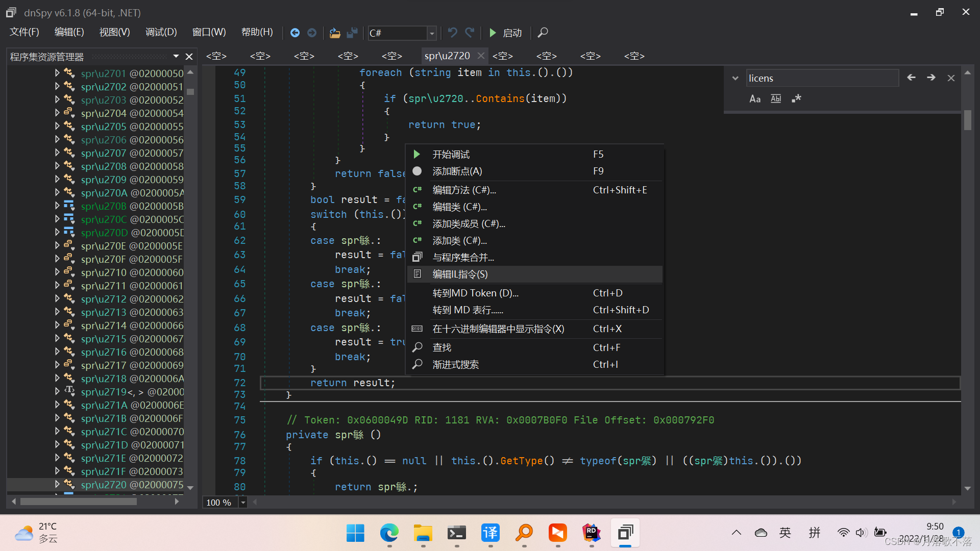Viewport: 980px width, 551px height.
Task: Find next match with the right arrow
Action: tap(930, 78)
